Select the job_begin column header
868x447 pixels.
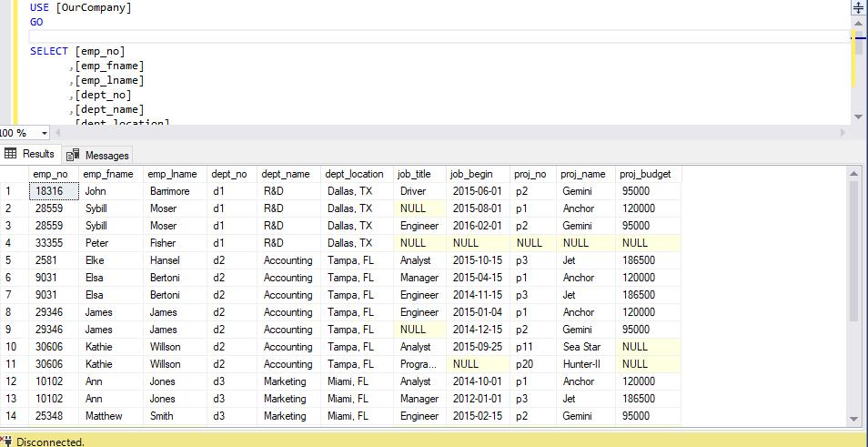(x=479, y=174)
